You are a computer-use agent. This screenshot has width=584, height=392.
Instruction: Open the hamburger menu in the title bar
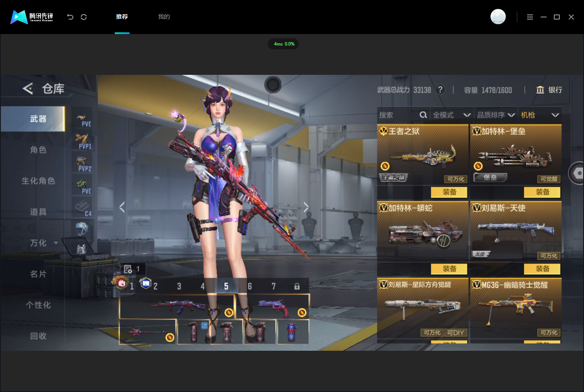pos(530,17)
